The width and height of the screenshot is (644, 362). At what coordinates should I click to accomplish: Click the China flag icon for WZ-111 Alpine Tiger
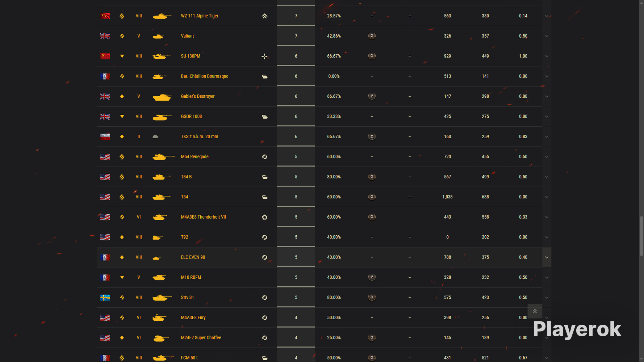click(105, 16)
